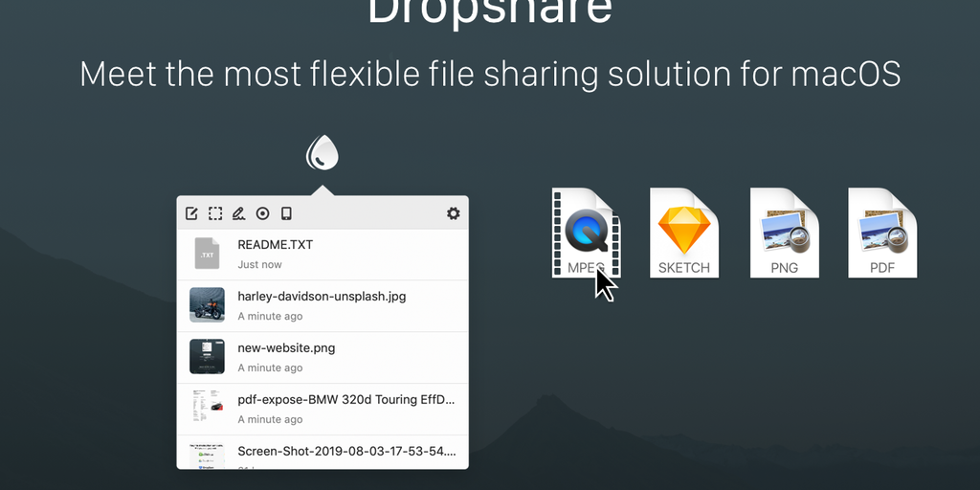Select the PNG file icon
The height and width of the screenshot is (490, 980).
coord(785,233)
